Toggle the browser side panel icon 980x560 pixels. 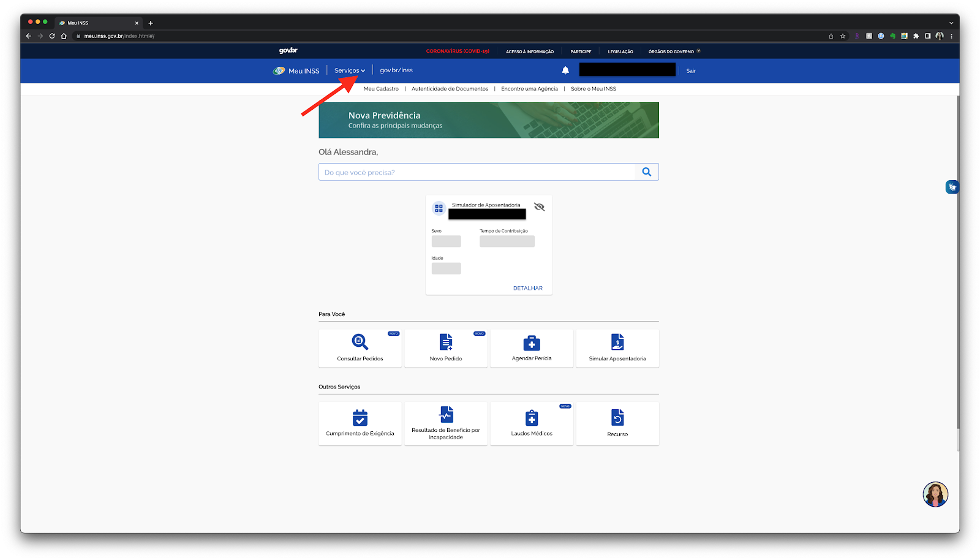[x=927, y=36]
